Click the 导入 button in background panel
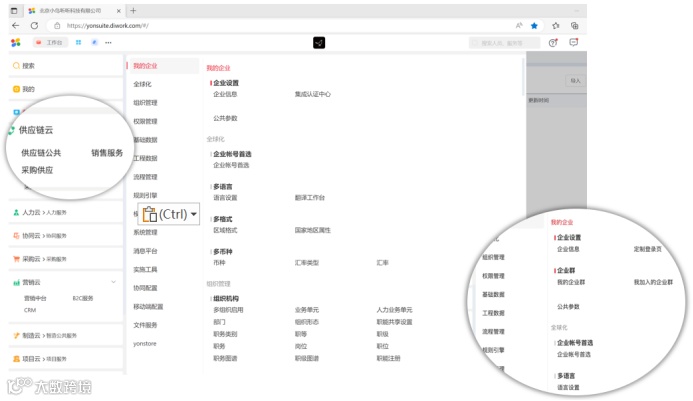 coord(575,81)
